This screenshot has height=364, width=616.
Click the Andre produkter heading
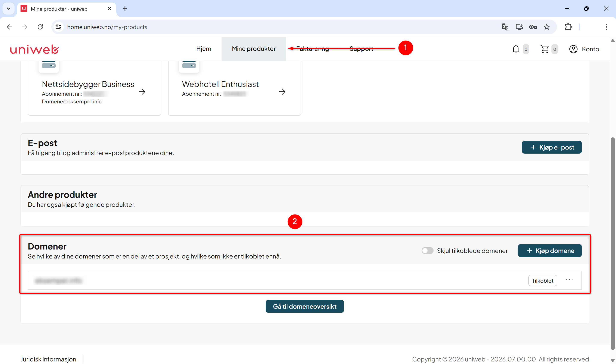62,195
